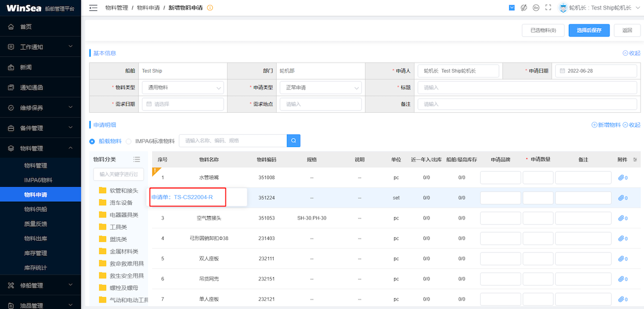644x309 pixels.
Task: Collapse the sidebar with the hamburger icon
Action: (93, 8)
